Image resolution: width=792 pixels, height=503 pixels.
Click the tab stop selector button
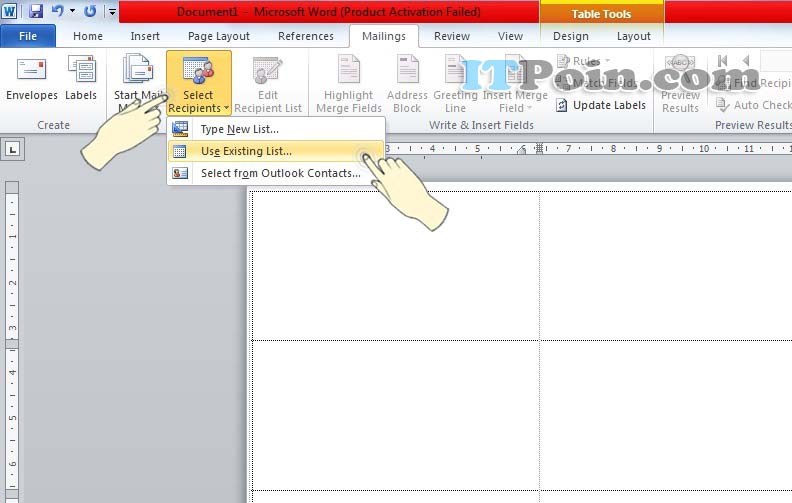(x=13, y=149)
